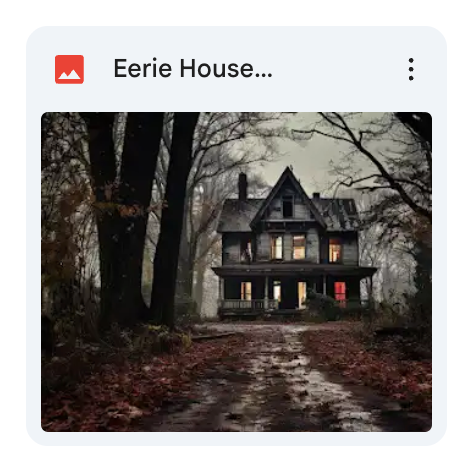
Task: Click the overflow menu beside the file name
Action: pos(411,69)
